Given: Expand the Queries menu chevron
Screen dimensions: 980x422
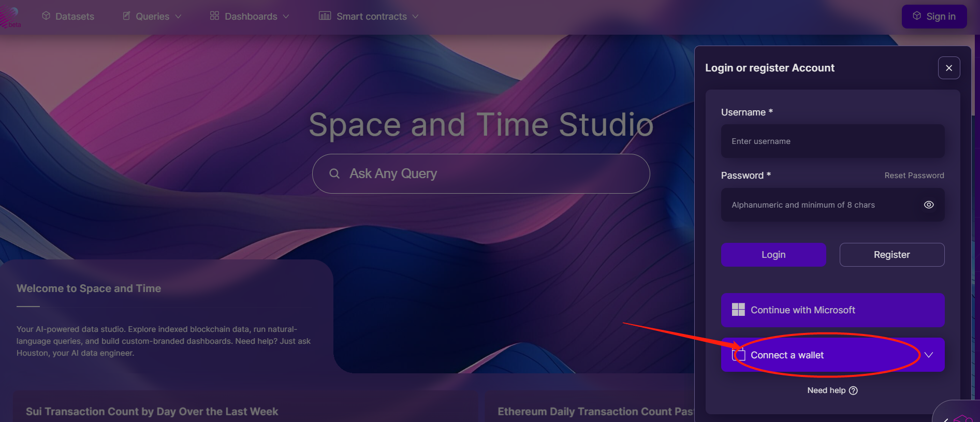Looking at the screenshot, I should (178, 17).
